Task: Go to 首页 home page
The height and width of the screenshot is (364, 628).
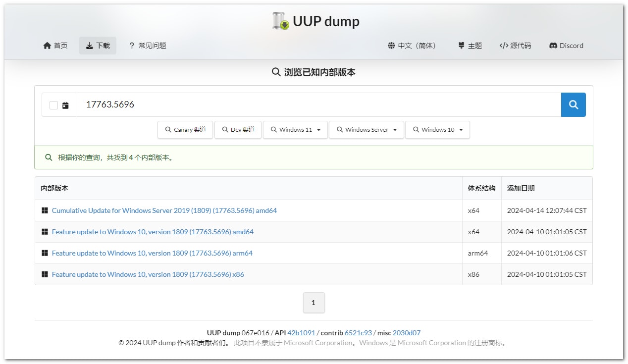Action: pos(55,46)
